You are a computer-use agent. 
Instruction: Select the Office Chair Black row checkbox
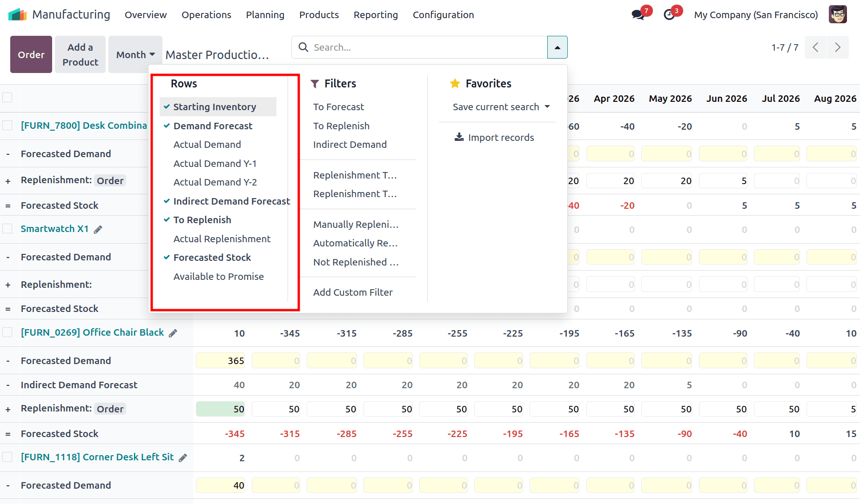[x=7, y=332]
